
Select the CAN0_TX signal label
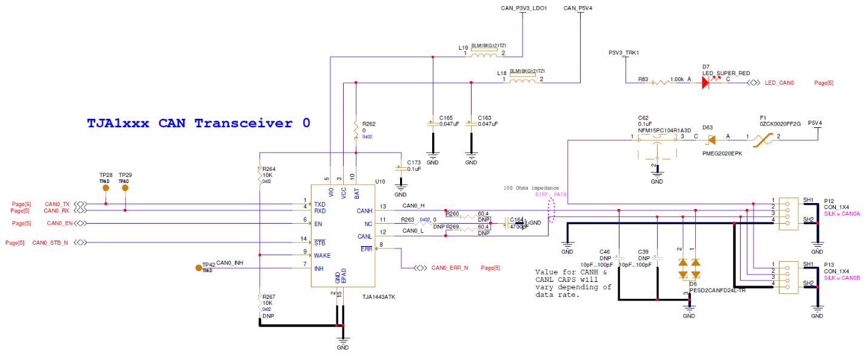coord(57,204)
